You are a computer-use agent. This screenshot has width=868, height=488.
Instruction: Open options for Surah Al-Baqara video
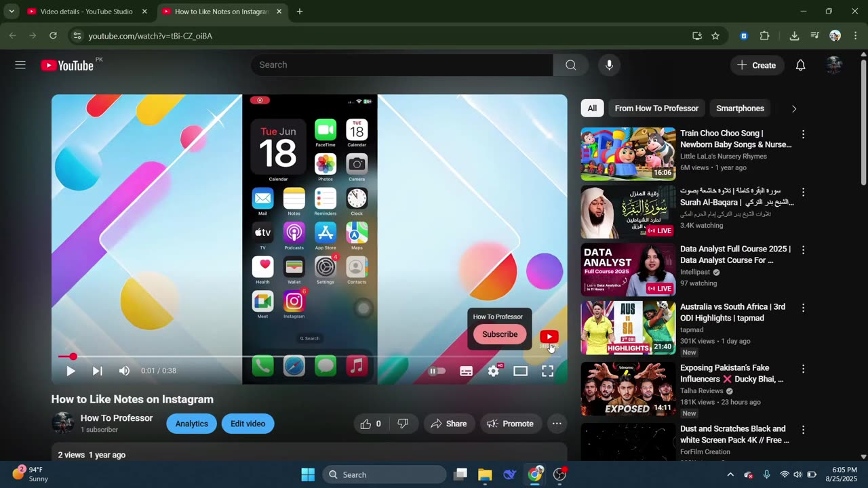[803, 192]
